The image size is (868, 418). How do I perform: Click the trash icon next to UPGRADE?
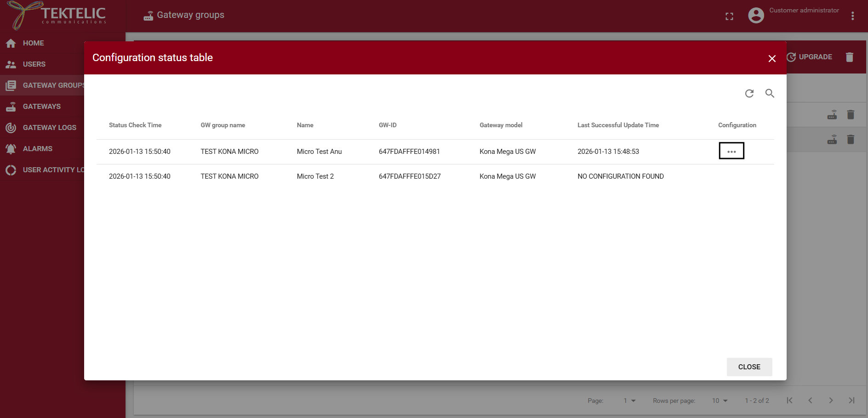[x=849, y=57]
